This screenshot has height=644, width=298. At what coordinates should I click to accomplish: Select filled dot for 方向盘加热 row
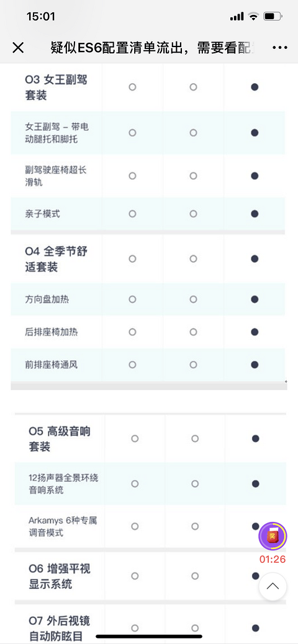click(x=255, y=299)
